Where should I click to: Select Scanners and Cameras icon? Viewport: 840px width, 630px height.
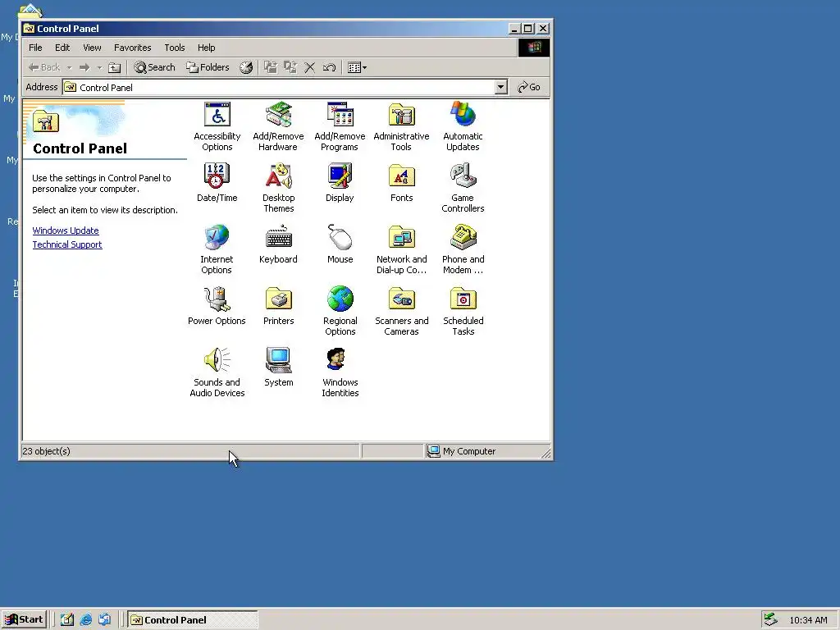click(x=401, y=311)
